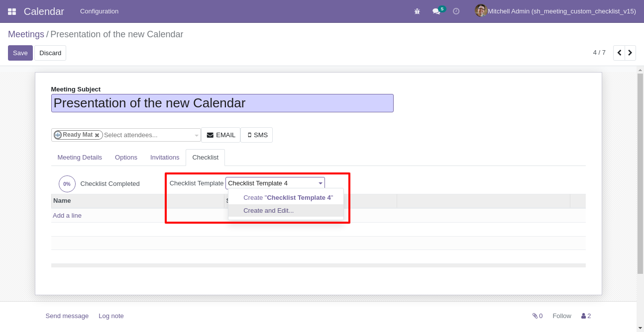Open the Checklist Template dropdown arrow

tap(321, 183)
